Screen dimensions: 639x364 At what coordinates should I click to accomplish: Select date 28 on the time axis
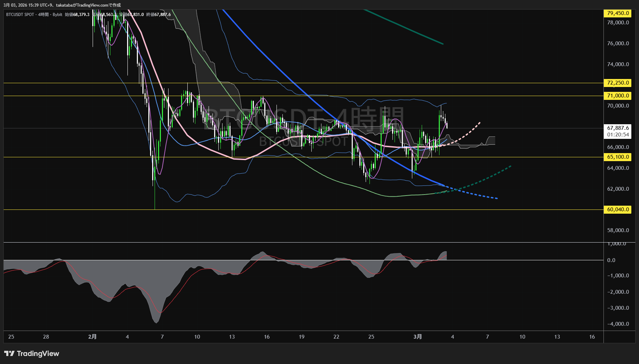point(46,337)
